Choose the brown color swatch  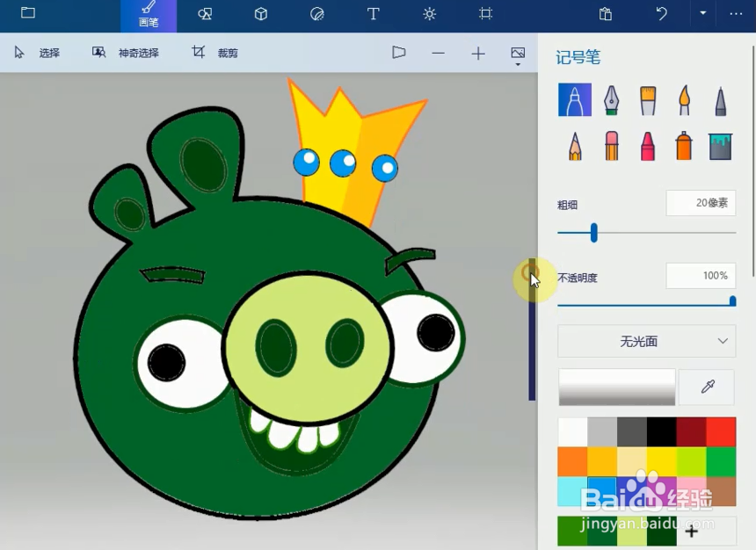(722, 491)
